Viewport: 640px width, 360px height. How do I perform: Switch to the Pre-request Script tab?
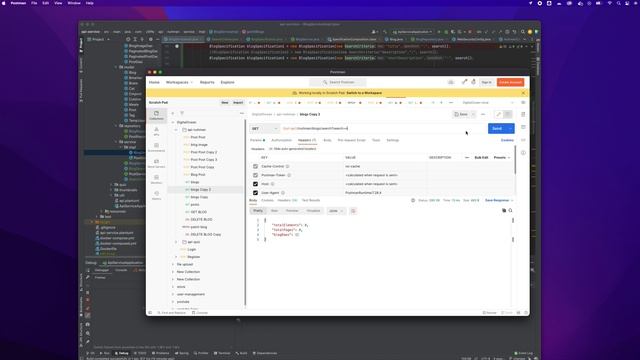[351, 140]
